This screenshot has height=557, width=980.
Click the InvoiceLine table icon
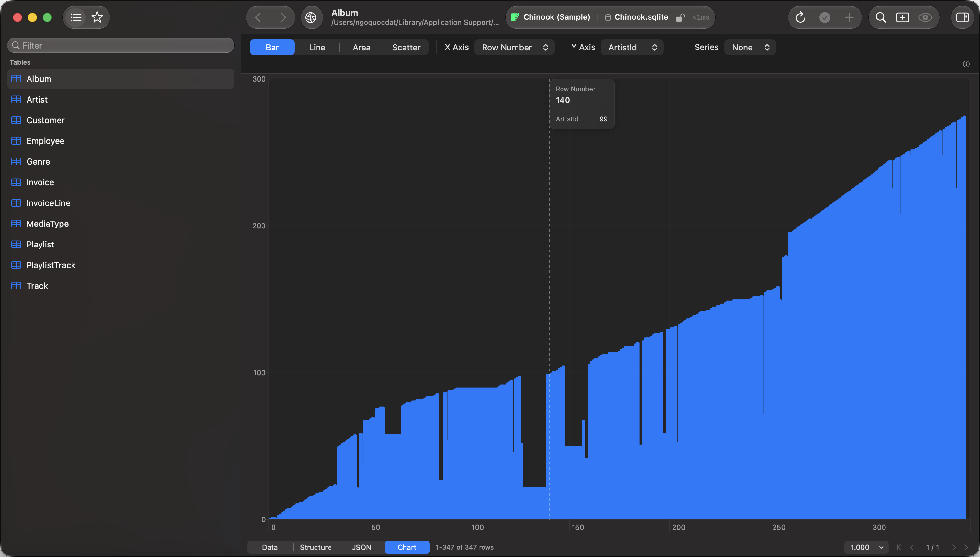[16, 203]
